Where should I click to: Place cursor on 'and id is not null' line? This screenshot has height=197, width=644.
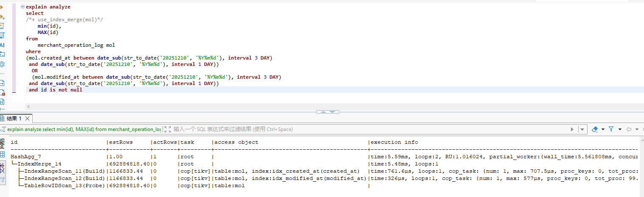coord(56,90)
